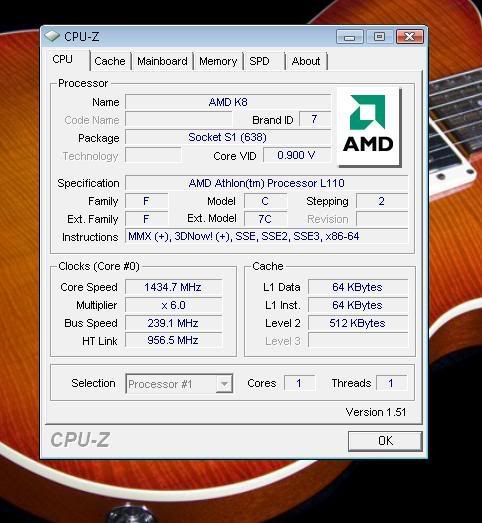Click the Core Speed value 1434.7 MHz

point(173,287)
